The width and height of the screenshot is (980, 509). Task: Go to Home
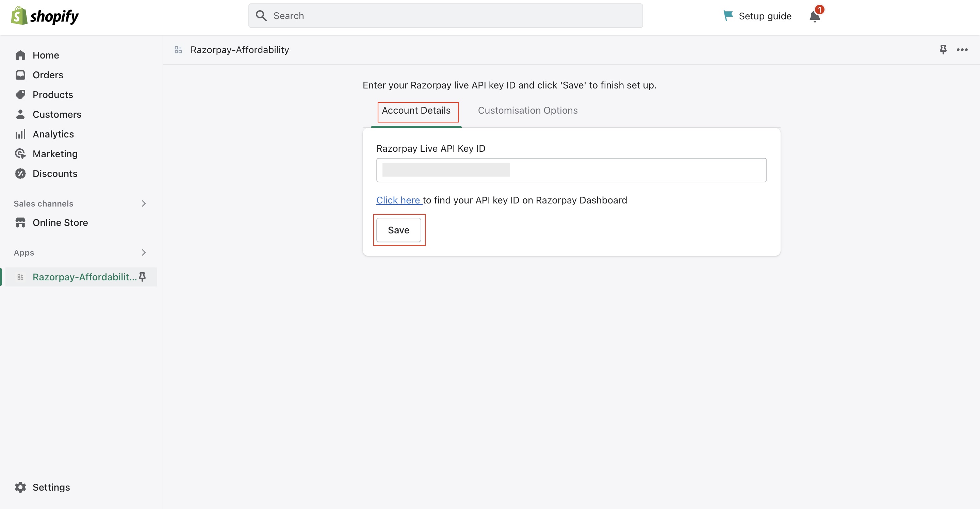pyautogui.click(x=46, y=55)
